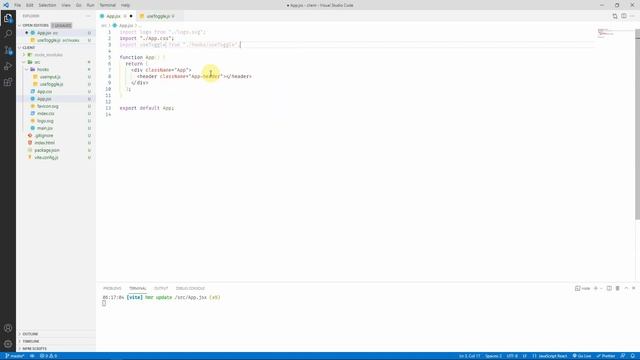640x360 pixels.
Task: Open the View menu
Action: point(66,5)
